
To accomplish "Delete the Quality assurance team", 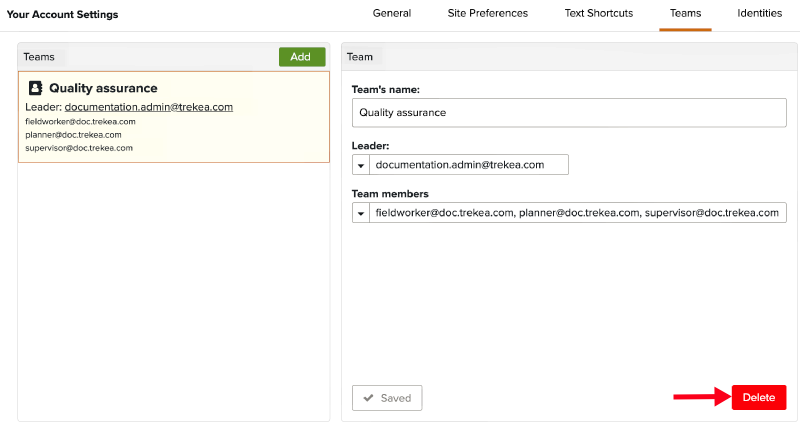I will tap(758, 398).
